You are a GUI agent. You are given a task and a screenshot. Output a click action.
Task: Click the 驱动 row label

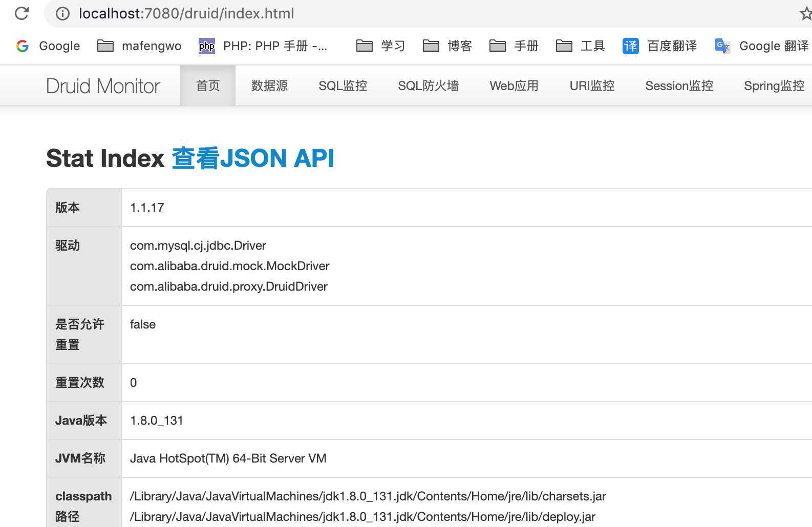(68, 246)
